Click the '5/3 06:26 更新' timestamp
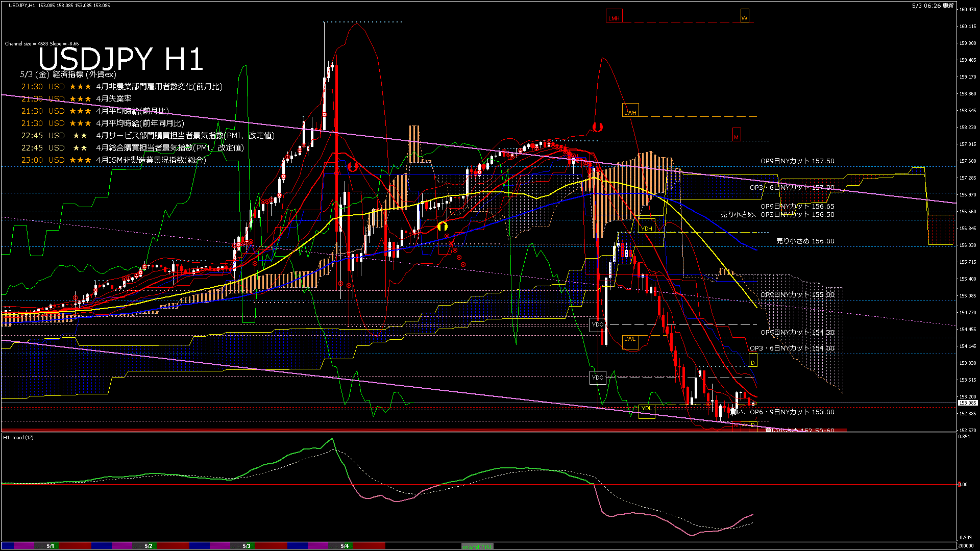 933,6
